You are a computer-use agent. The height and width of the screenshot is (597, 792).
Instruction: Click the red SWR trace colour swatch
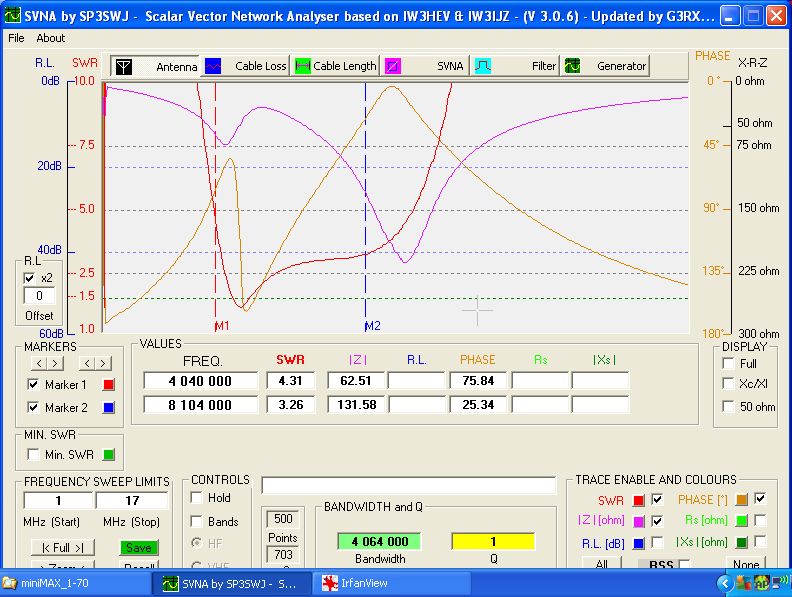638,499
